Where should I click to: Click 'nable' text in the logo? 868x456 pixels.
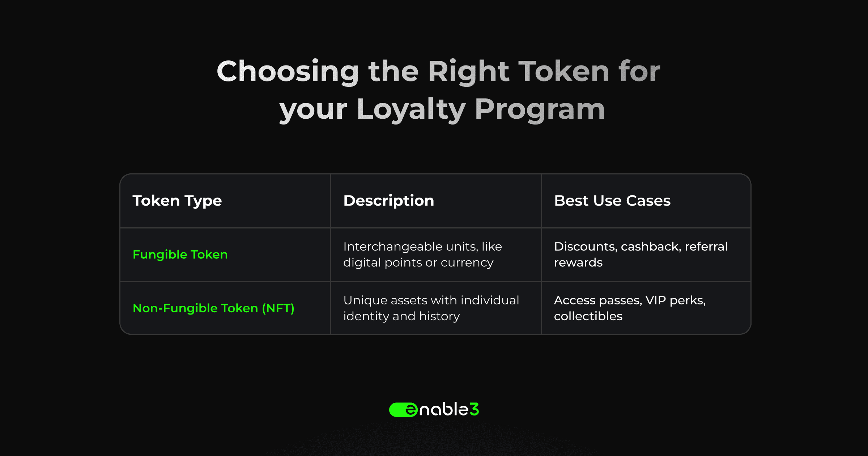click(444, 409)
